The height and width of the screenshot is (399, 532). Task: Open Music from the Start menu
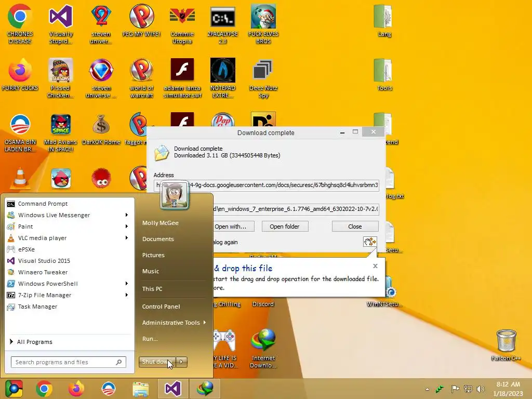tap(151, 271)
